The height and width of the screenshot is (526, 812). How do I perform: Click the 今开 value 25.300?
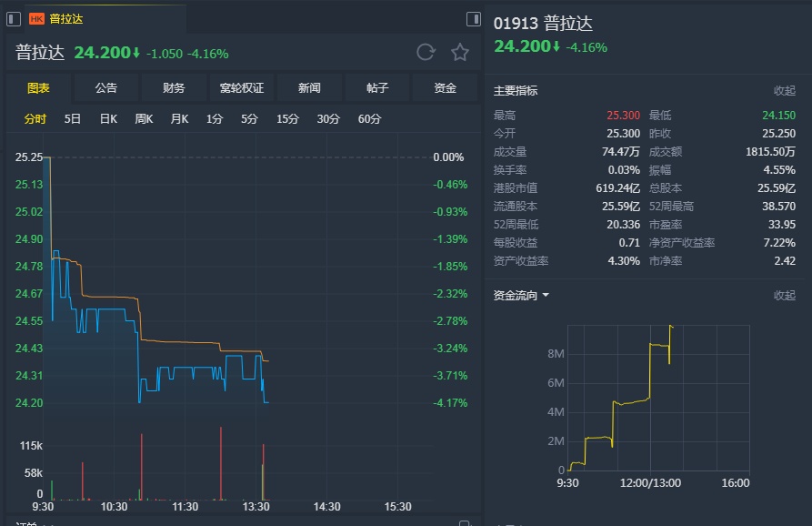click(624, 133)
